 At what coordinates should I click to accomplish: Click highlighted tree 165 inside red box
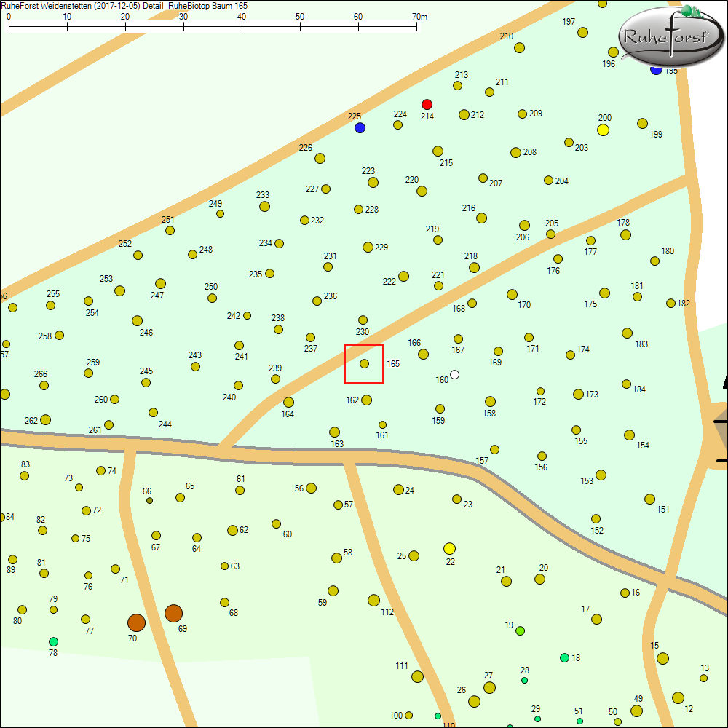pos(364,363)
